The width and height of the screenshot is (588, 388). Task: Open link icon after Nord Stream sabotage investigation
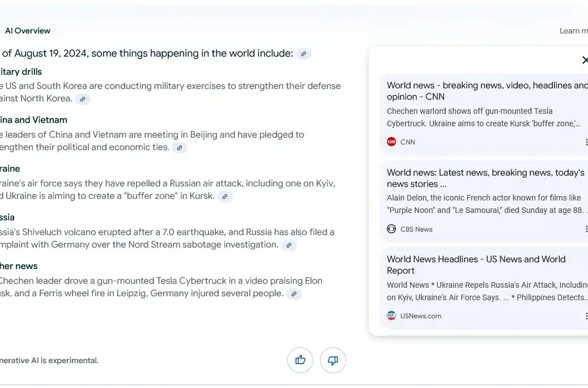289,245
